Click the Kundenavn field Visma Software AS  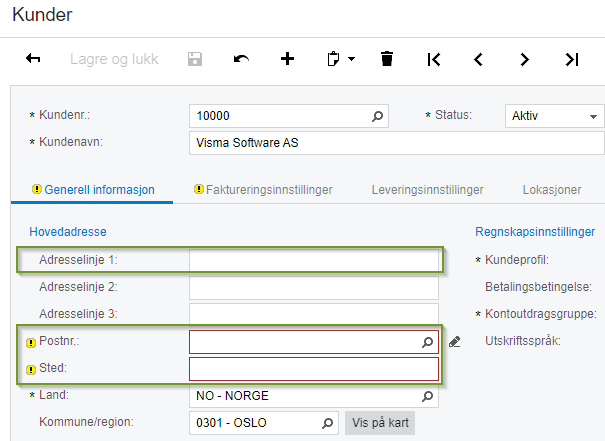coord(397,143)
